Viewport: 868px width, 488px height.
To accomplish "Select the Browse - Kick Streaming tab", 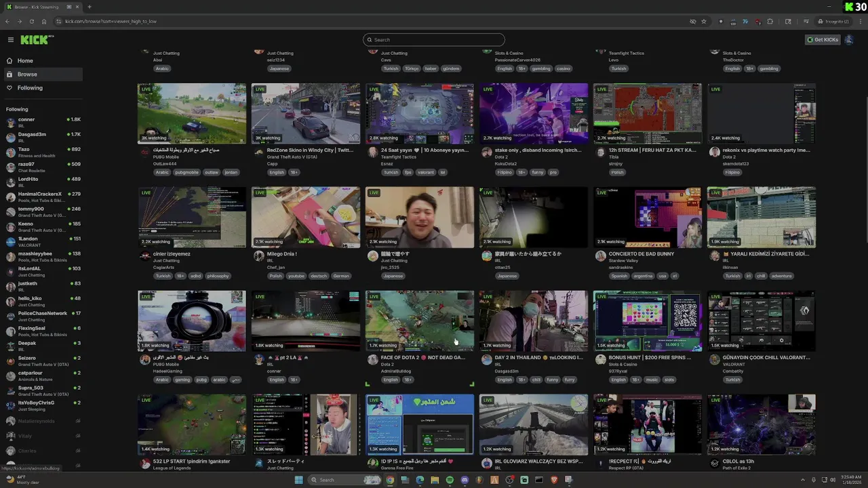I will (x=42, y=7).
